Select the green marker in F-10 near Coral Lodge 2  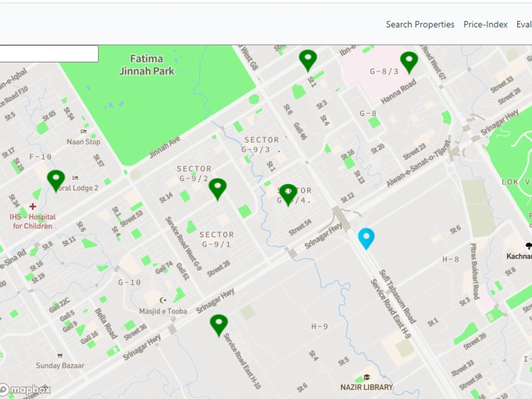pyautogui.click(x=56, y=181)
